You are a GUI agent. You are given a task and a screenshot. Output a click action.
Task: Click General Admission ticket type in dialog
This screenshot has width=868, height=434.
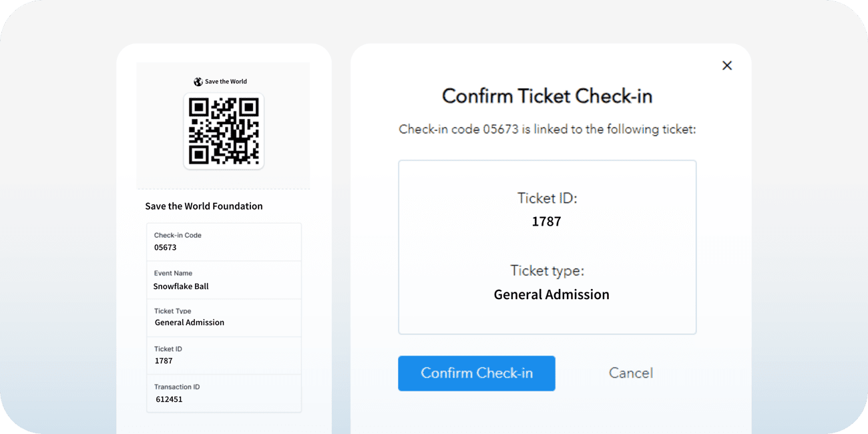[552, 294]
